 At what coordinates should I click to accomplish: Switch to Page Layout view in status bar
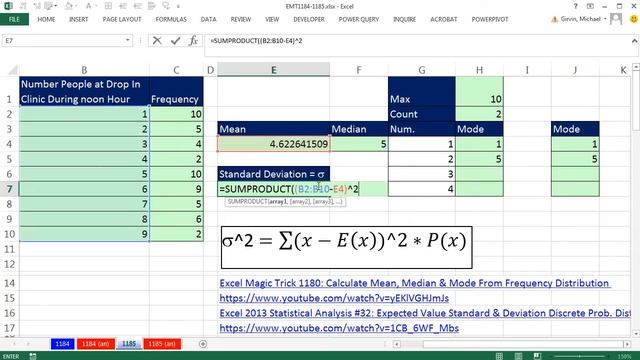coord(518,356)
